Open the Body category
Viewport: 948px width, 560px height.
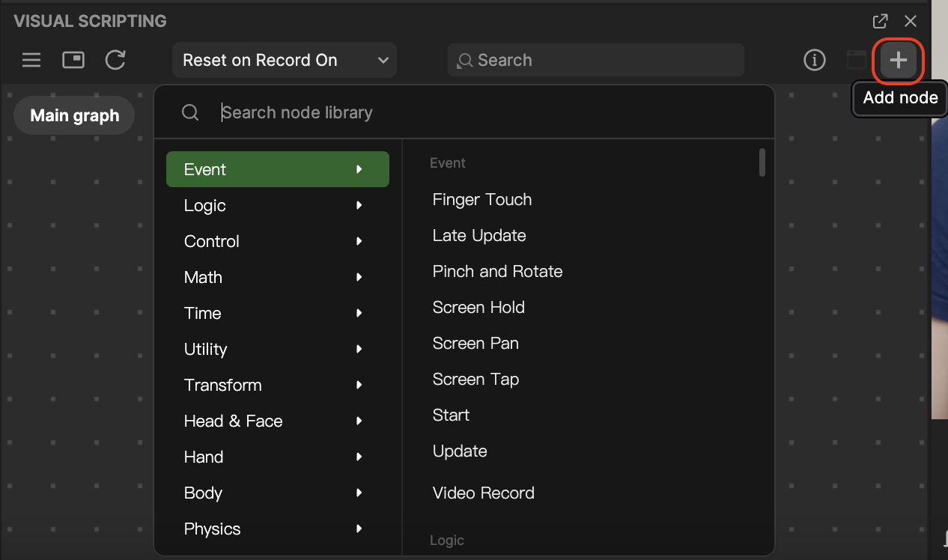click(278, 493)
